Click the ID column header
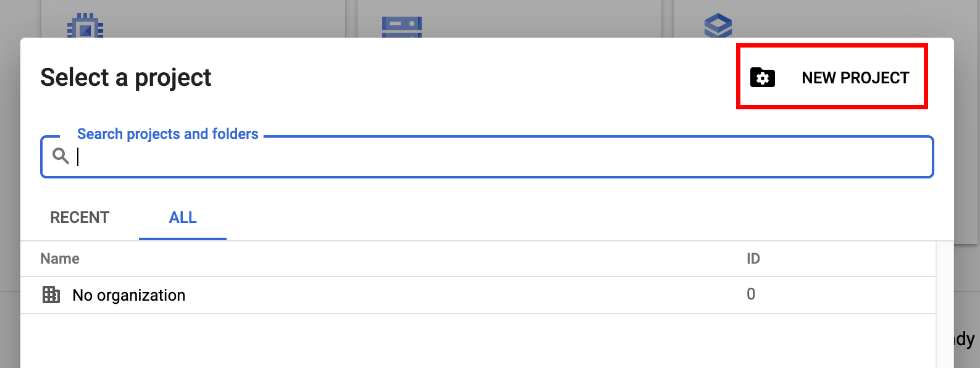 pyautogui.click(x=753, y=259)
